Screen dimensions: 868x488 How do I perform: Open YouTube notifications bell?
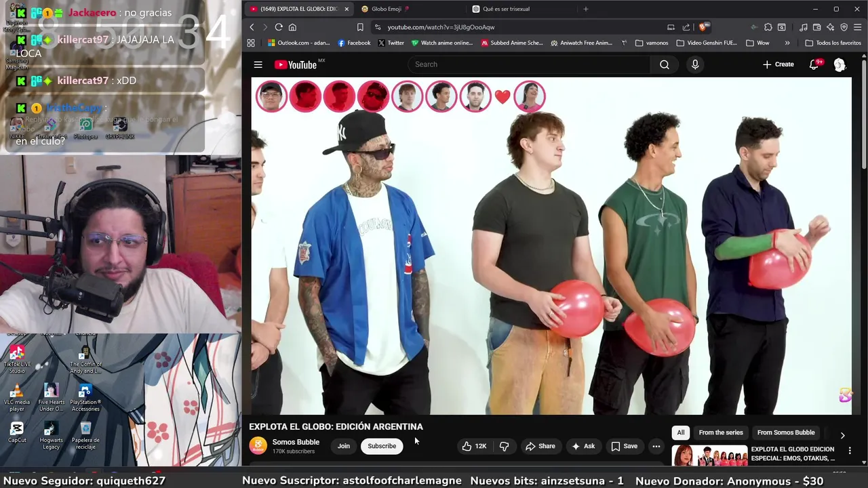coord(814,64)
